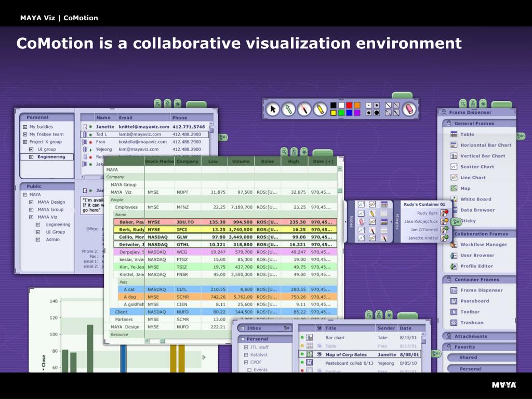Click the Tad L contact row
Image resolution: width=532 pixels, height=399 pixels.
pos(144,135)
